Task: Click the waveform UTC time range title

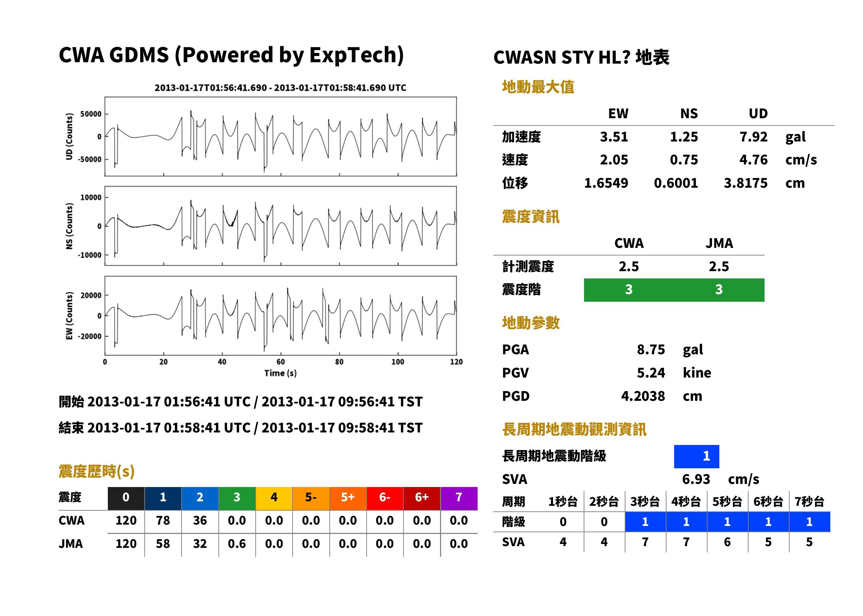Action: 280,88
